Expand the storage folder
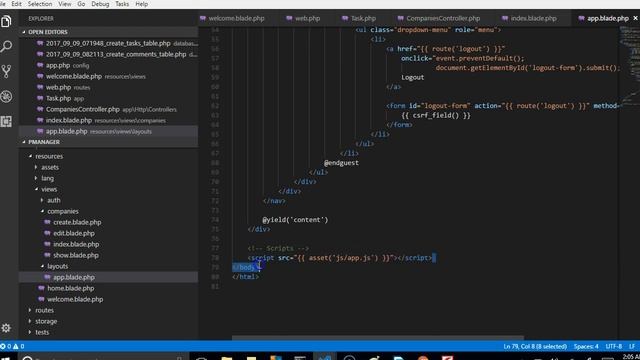 click(46, 321)
